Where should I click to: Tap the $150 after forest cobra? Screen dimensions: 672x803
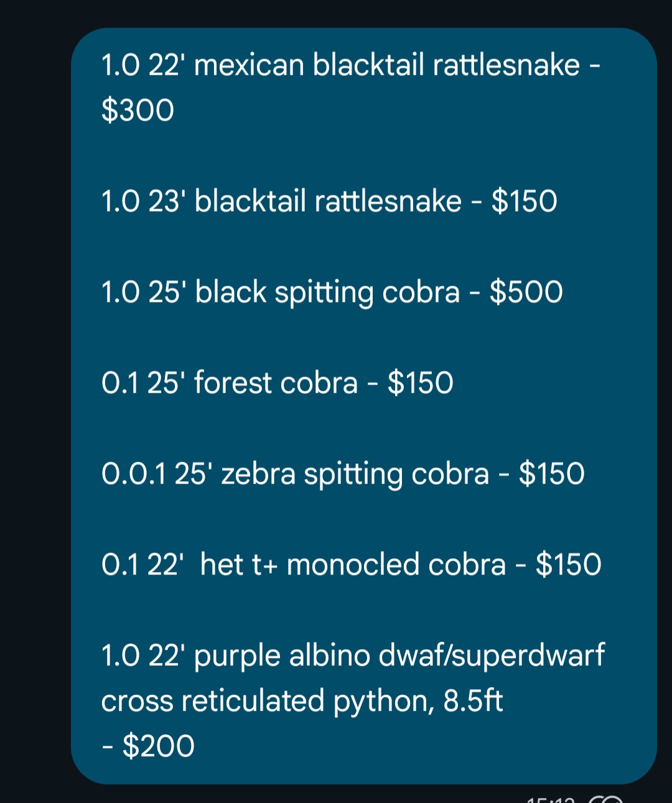421,383
